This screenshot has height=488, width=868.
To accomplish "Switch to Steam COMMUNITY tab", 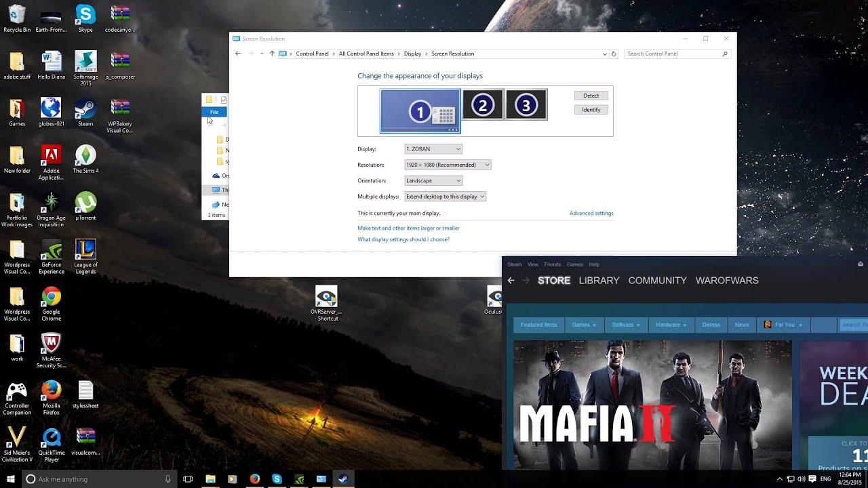I will coord(657,281).
